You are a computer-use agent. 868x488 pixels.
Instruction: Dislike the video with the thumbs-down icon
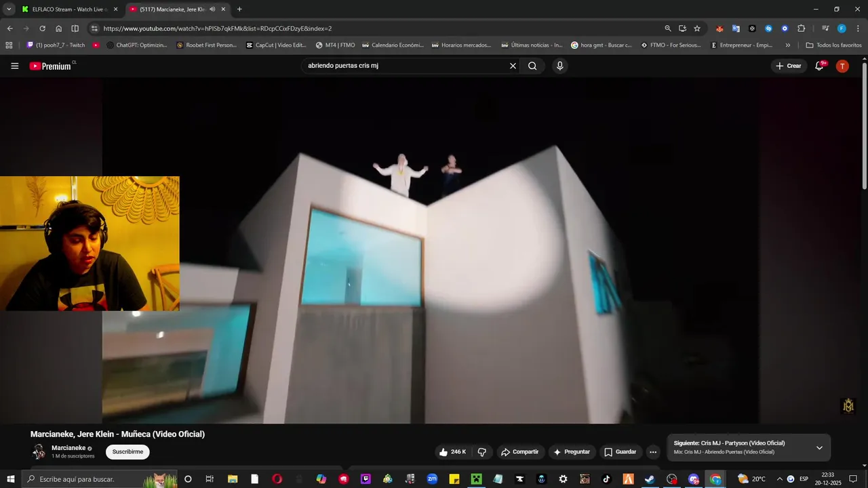482,452
